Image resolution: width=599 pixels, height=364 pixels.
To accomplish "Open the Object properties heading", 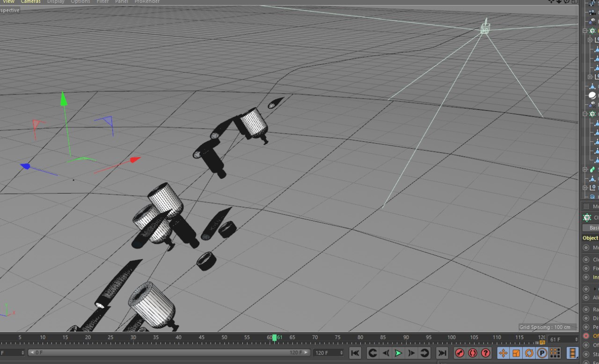I will coord(591,238).
